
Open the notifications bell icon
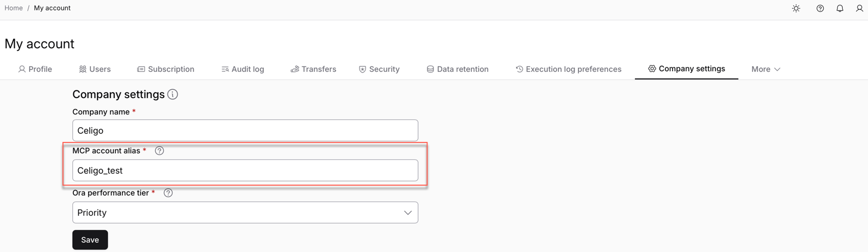click(840, 8)
